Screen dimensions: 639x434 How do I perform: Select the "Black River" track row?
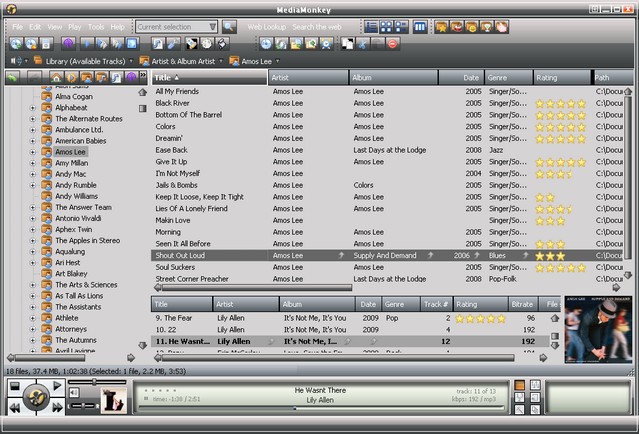click(387, 103)
